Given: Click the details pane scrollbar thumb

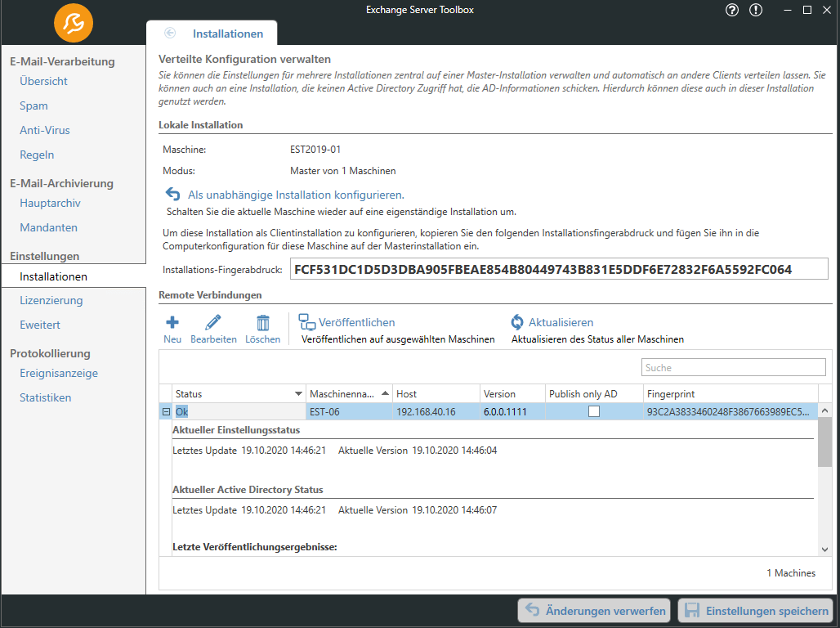Looking at the screenshot, I should [x=824, y=443].
